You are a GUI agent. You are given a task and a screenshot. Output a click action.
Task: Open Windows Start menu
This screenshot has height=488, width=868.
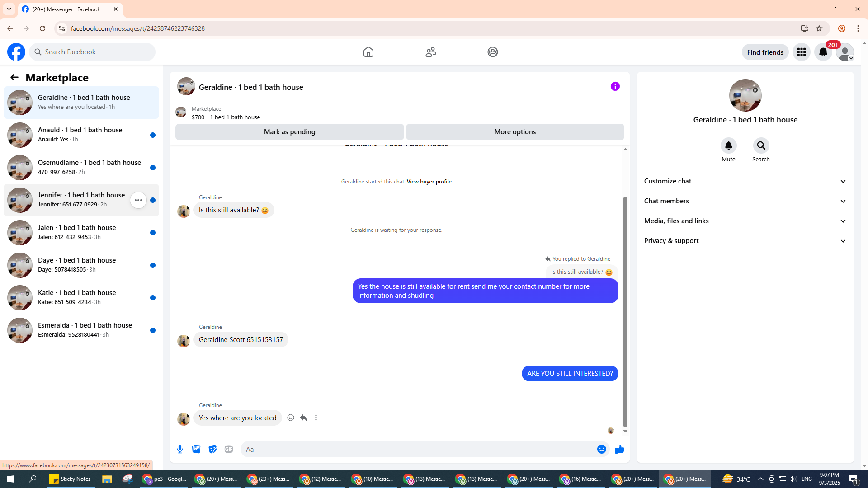(x=11, y=479)
